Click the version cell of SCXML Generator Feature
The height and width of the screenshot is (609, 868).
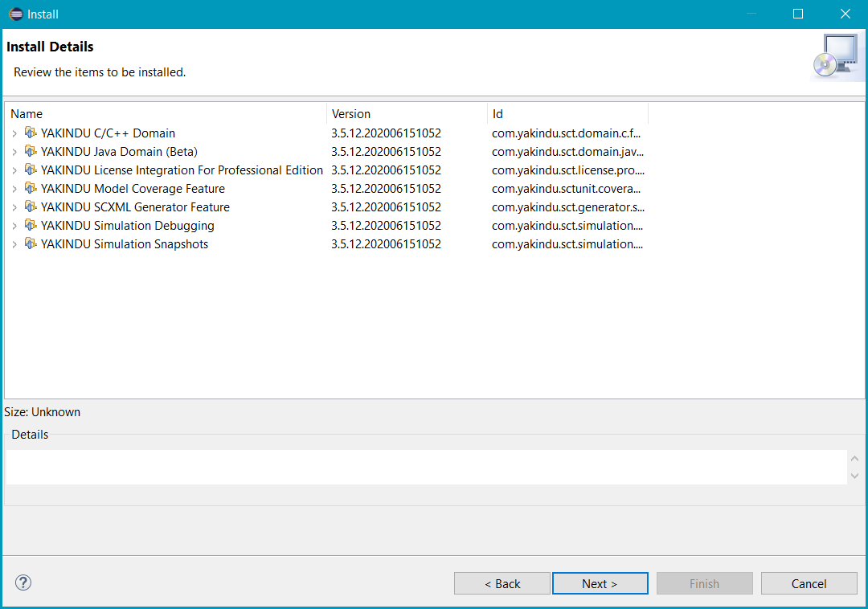coord(387,206)
